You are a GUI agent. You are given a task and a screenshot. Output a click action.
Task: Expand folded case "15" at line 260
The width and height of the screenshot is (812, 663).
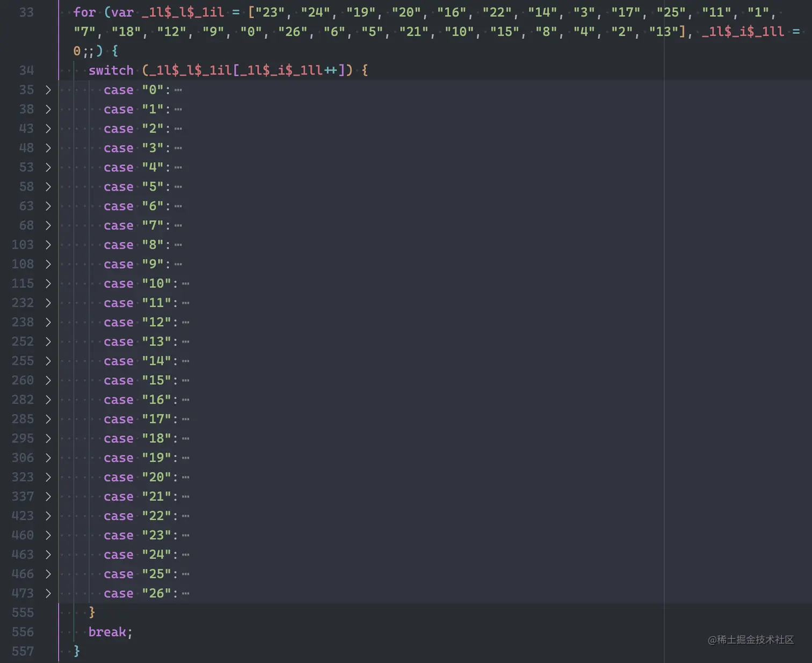[x=48, y=380]
